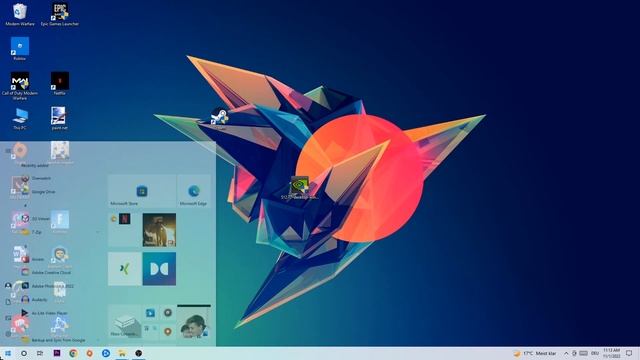Launch Call of Duty Modern Warfare shortcut
The image size is (640, 360).
pyautogui.click(x=20, y=86)
